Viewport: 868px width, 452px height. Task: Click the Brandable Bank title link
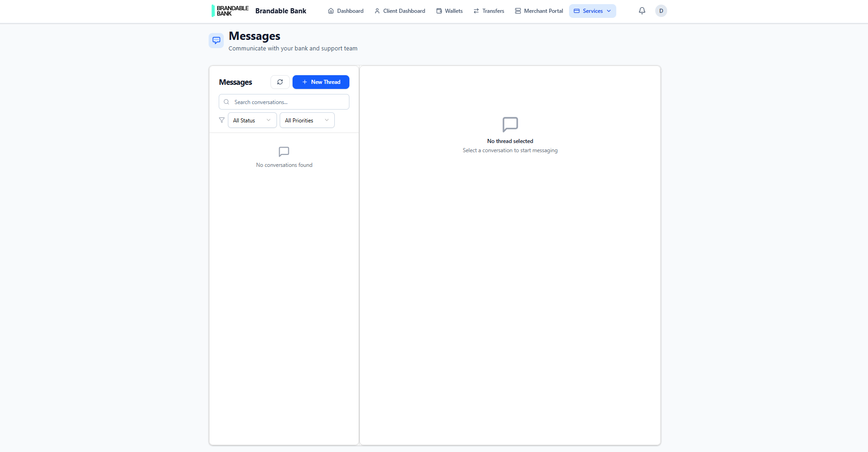click(281, 11)
